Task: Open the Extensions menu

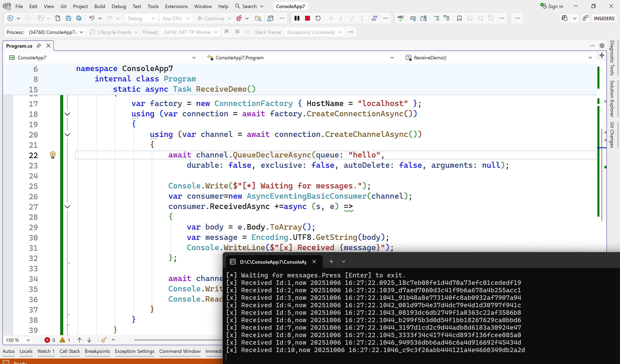Action: click(x=176, y=6)
